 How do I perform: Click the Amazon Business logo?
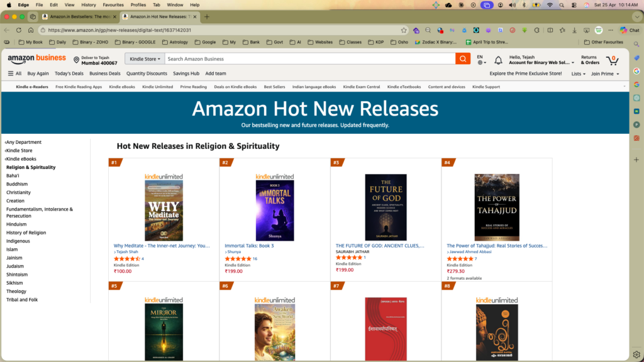(36, 58)
